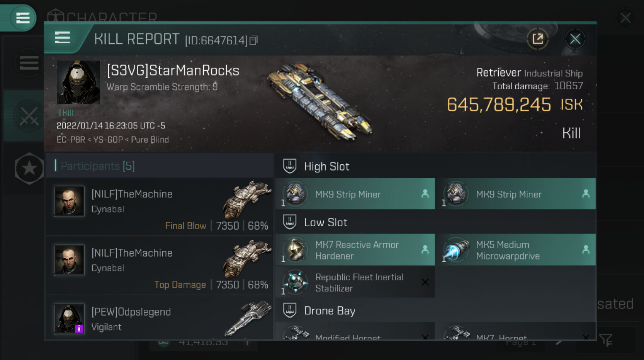Click the Drone Bay section icon
This screenshot has height=360, width=644.
coord(290,311)
